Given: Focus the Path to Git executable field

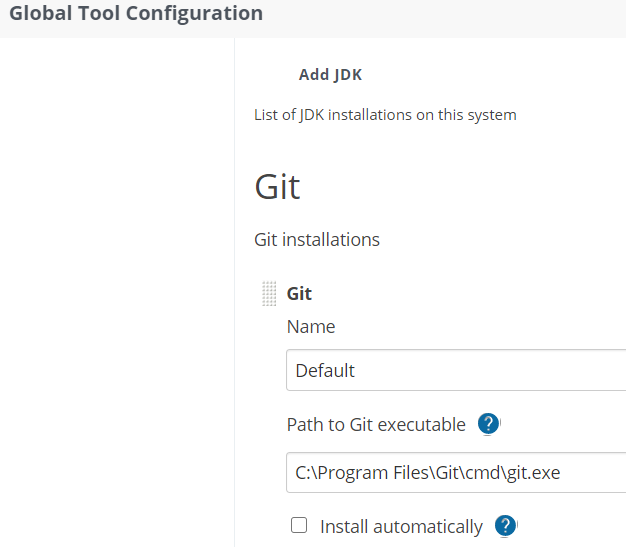Looking at the screenshot, I should (455, 472).
